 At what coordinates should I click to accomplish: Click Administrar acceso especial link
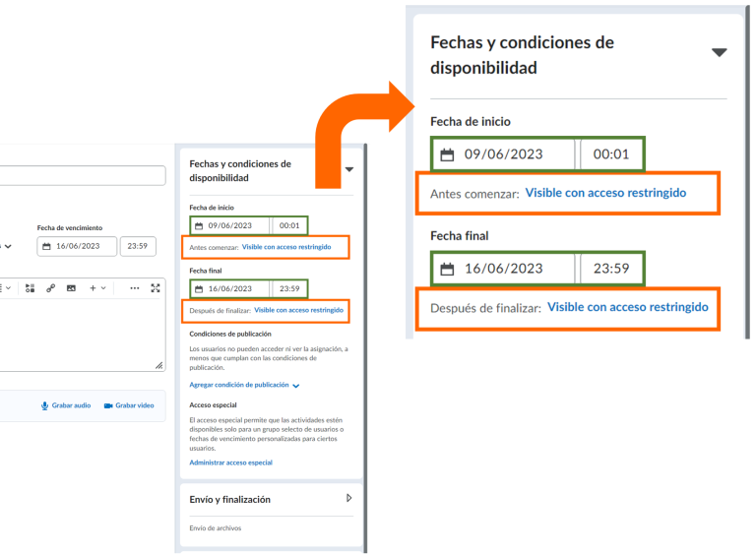[x=230, y=462]
